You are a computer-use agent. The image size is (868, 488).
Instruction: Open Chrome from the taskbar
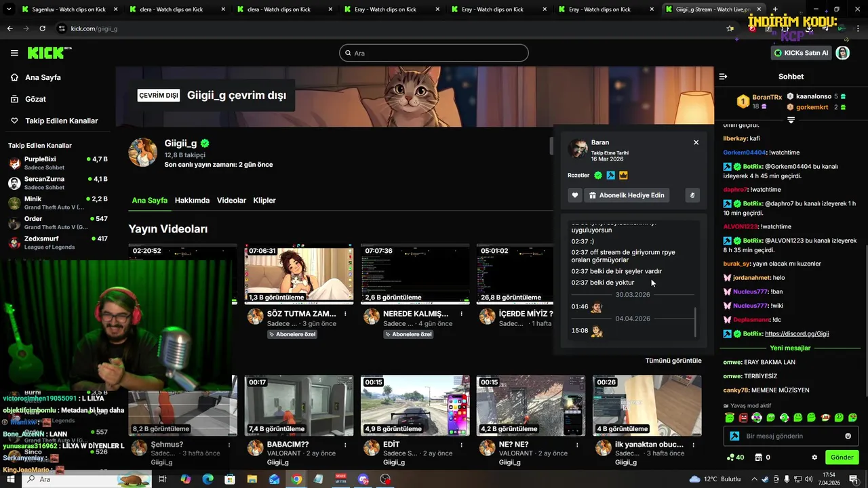click(297, 479)
